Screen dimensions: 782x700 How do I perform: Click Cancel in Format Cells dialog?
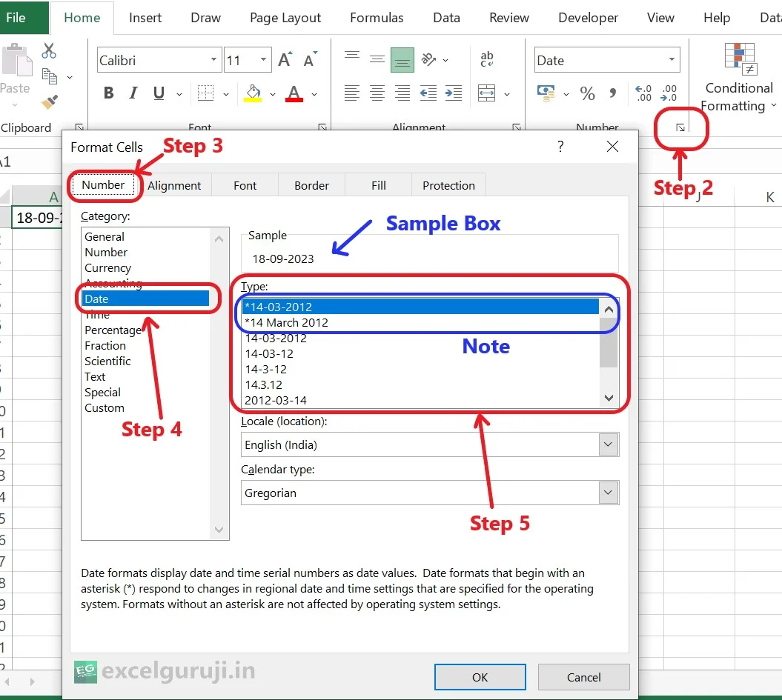coord(583,677)
